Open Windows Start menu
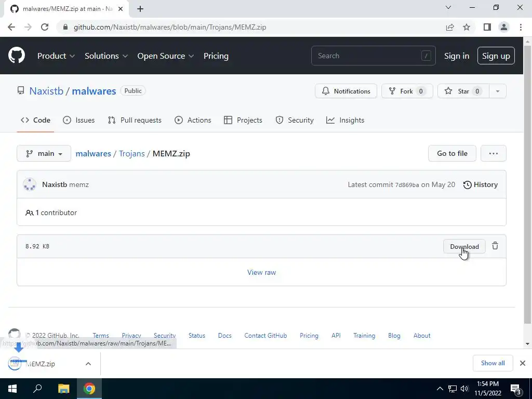 [12, 389]
